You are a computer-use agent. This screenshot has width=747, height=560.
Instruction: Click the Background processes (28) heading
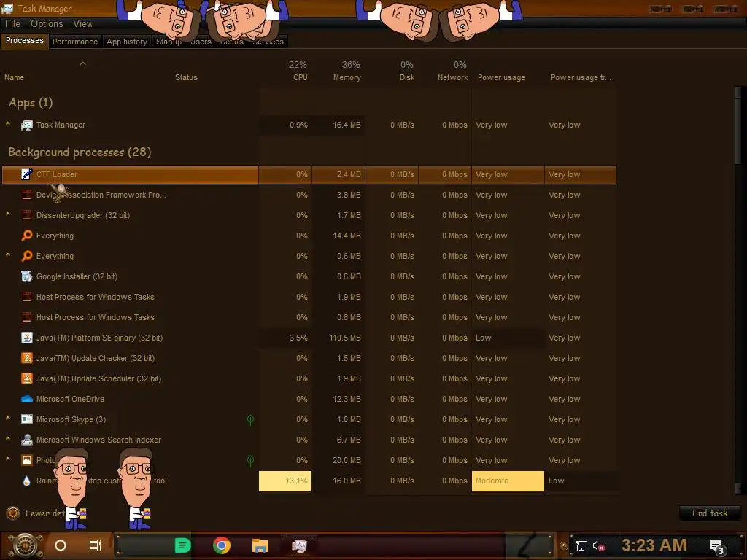coord(80,152)
